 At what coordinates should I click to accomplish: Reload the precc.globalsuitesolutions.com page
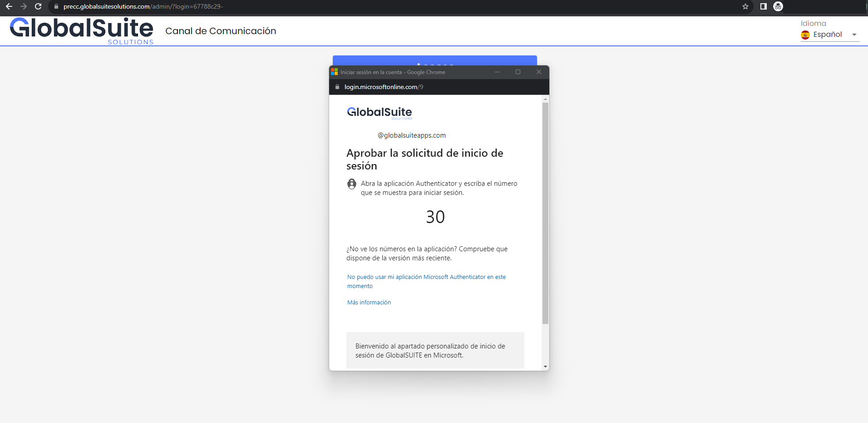point(38,6)
